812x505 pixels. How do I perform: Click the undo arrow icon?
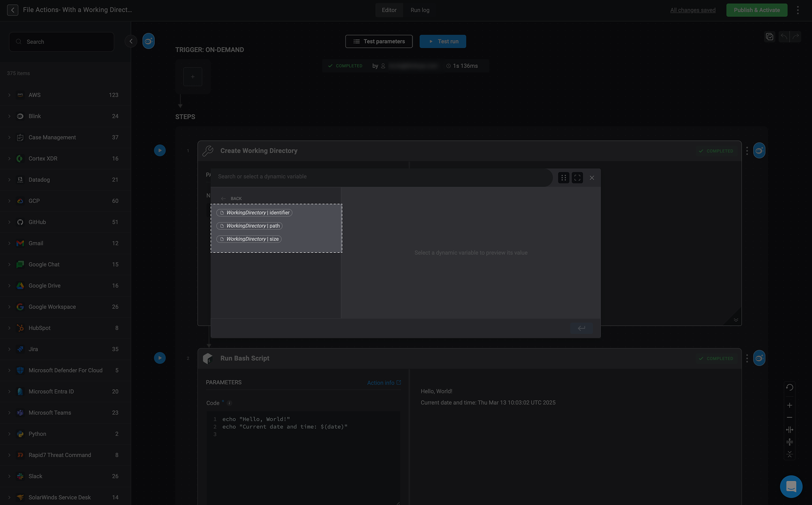click(x=784, y=37)
